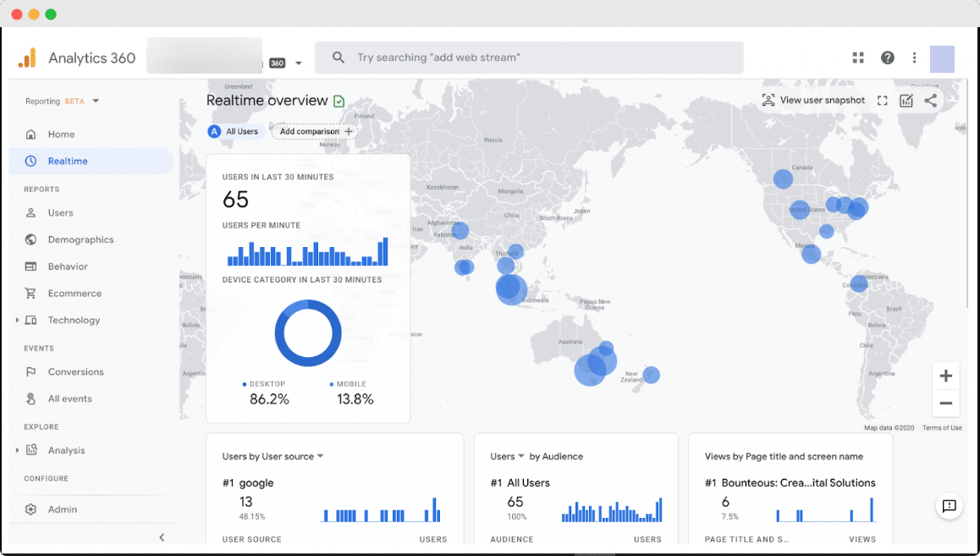Click Terms of Use link on the map
Screen dimensions: 980x556
click(942, 427)
